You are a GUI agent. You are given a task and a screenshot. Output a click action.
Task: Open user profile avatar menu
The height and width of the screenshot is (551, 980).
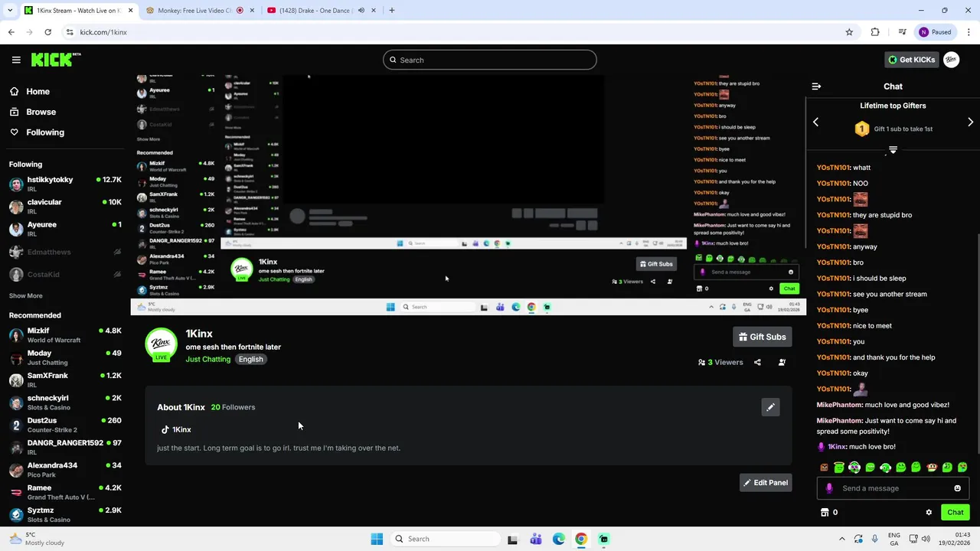951,60
